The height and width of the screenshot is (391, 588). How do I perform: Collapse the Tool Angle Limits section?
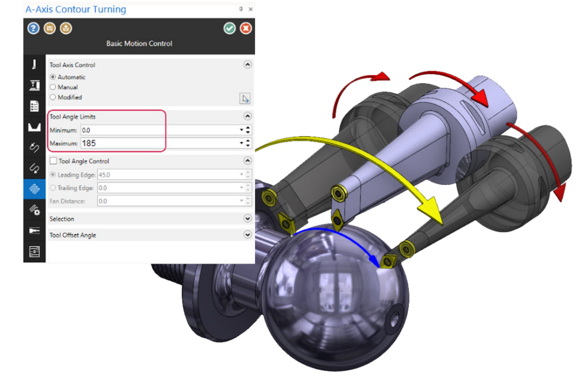[247, 117]
